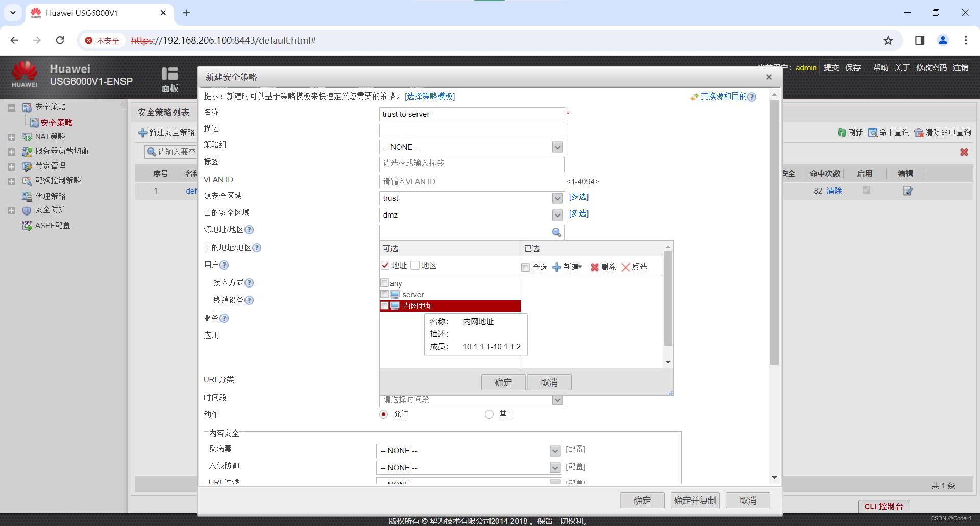Screen dimensions: 980x526
Task: Click help icon beside 服务 label
Action: (x=224, y=318)
